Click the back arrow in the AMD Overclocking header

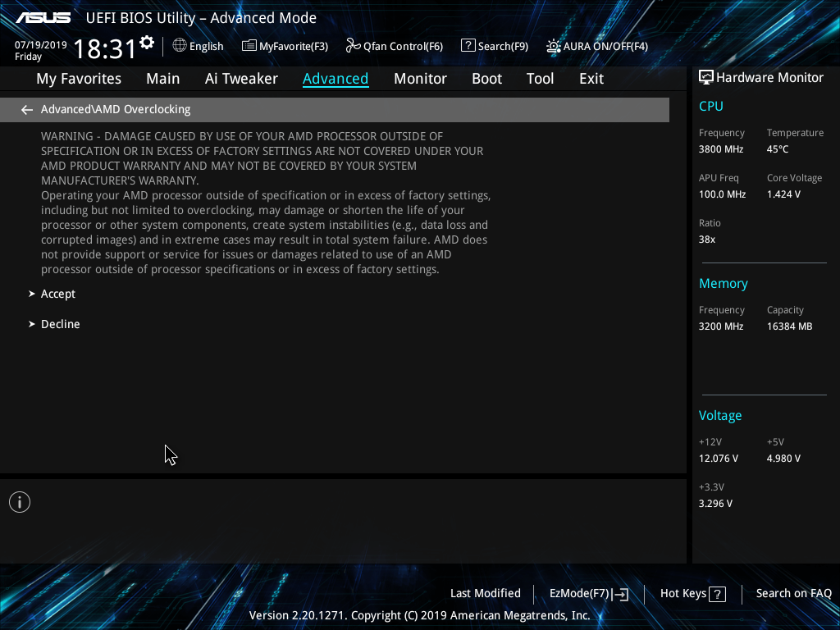point(27,110)
